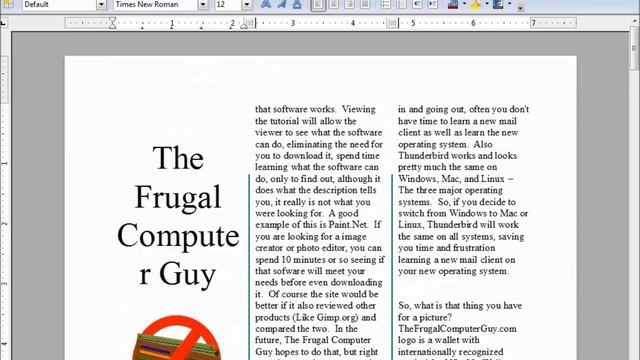Align text left

(x=318, y=4)
